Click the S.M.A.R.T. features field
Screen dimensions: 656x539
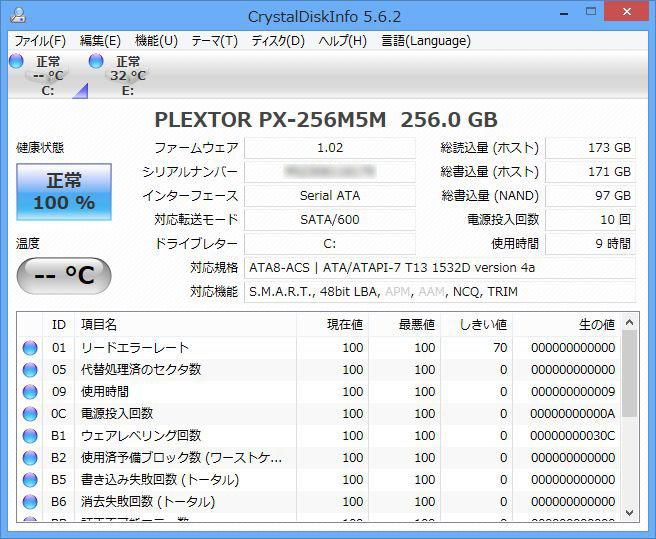coord(440,292)
